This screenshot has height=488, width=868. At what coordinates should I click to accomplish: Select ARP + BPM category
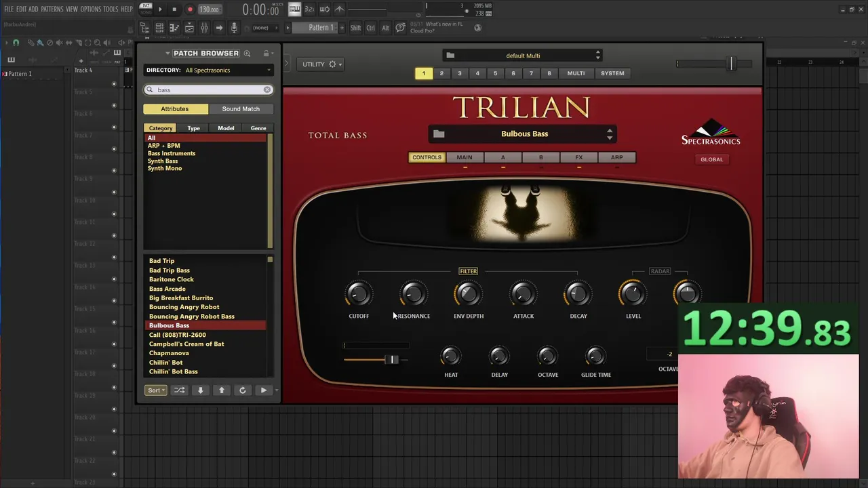coord(164,146)
